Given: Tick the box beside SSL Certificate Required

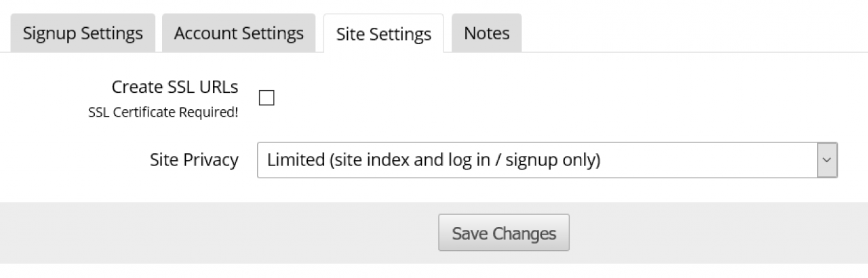Looking at the screenshot, I should (x=267, y=98).
